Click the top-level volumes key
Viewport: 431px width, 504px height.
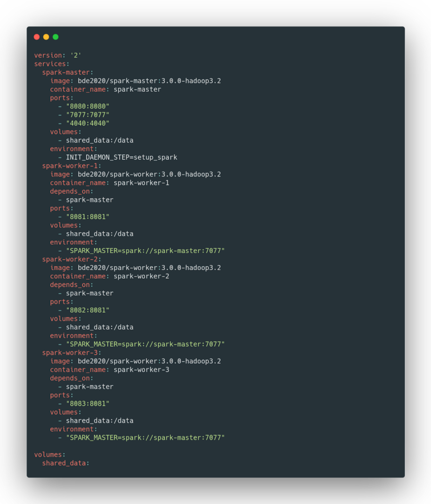(50, 455)
